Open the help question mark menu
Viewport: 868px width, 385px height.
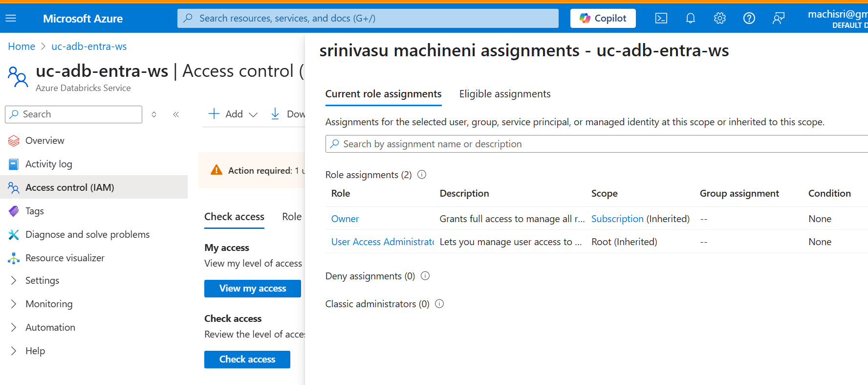tap(749, 18)
